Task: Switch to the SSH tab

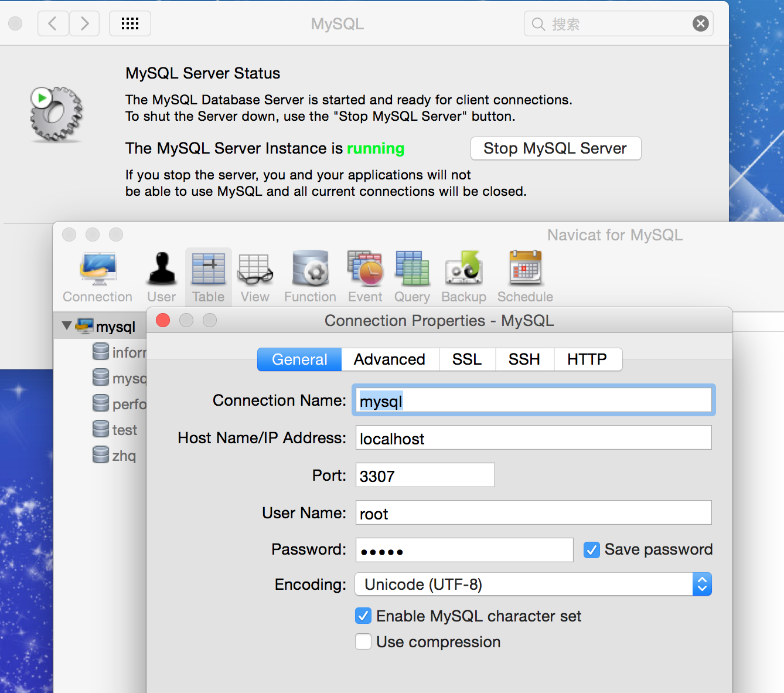Action: (524, 359)
